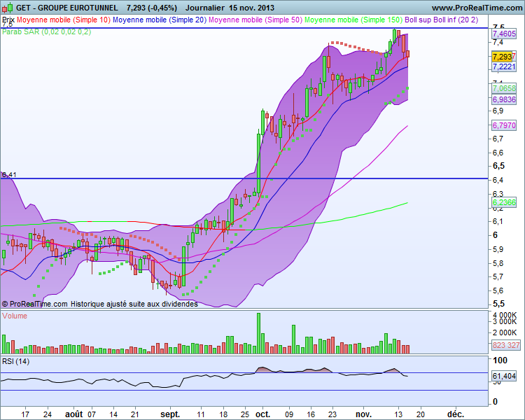Click the candlestick icon beside GET title
The height and width of the screenshot is (420, 525).
[x=8, y=7]
